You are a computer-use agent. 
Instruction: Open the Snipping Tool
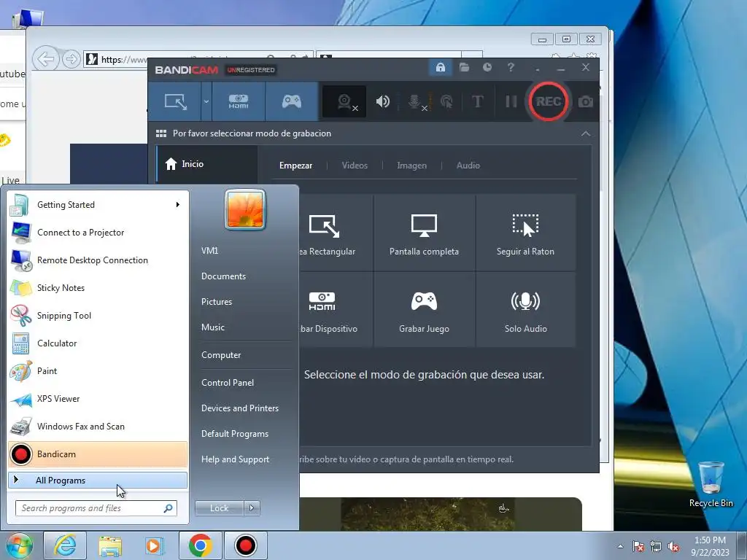click(98, 315)
